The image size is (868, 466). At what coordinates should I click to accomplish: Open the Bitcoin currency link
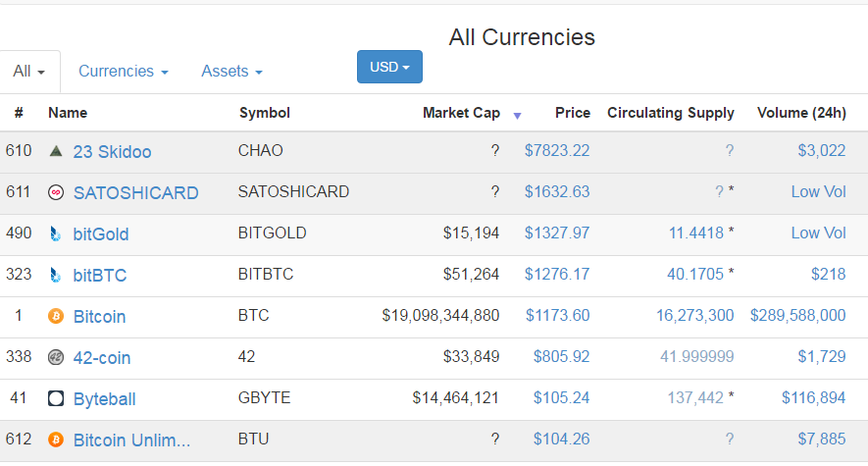coord(100,317)
